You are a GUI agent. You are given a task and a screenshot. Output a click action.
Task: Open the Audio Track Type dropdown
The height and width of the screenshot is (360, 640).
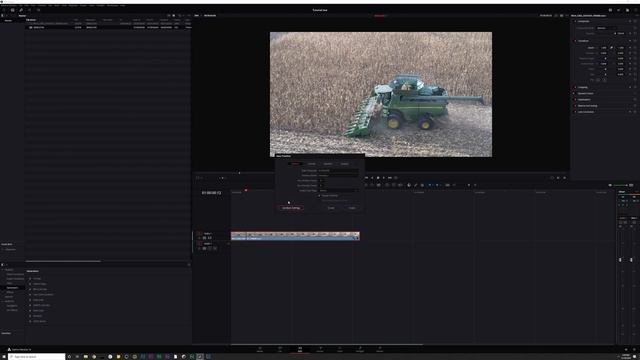[338, 191]
